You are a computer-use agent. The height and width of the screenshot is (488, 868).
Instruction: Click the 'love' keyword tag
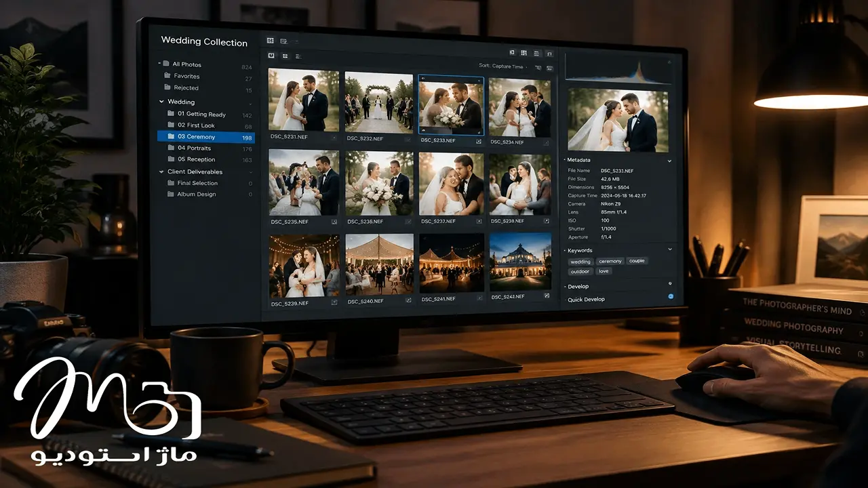pos(604,271)
